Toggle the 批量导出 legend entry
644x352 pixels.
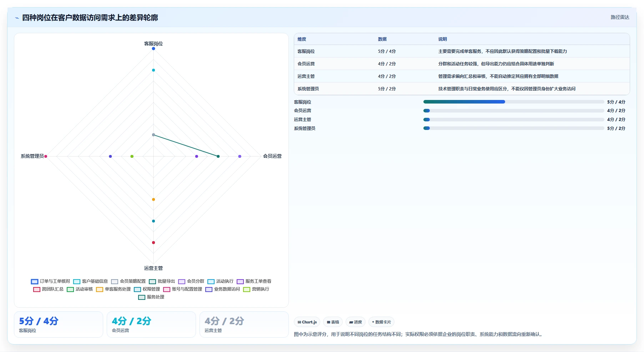(162, 281)
